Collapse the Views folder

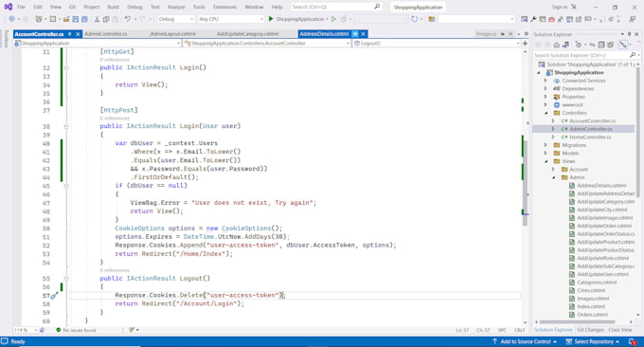click(546, 161)
